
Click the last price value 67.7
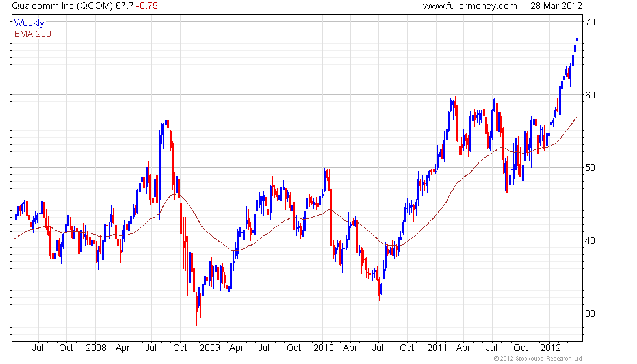pos(125,6)
